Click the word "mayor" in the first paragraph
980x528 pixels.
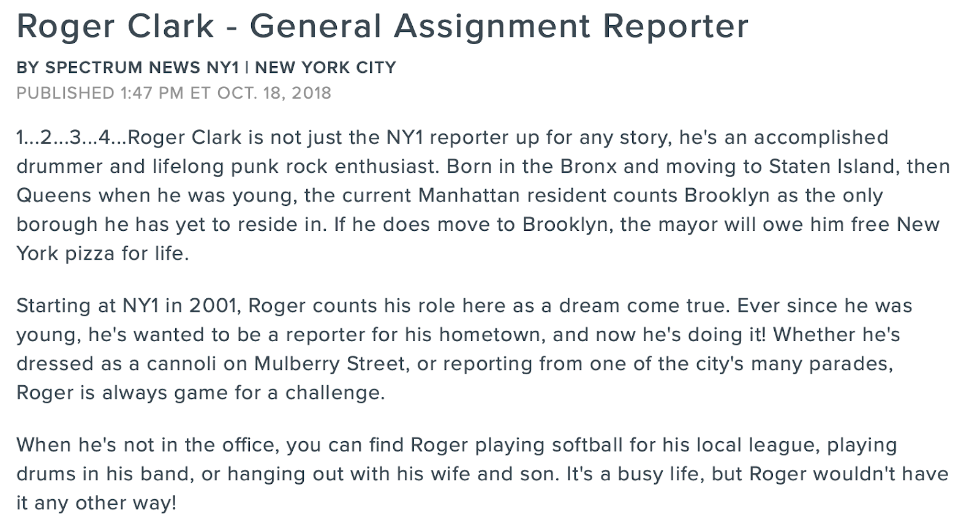point(688,224)
